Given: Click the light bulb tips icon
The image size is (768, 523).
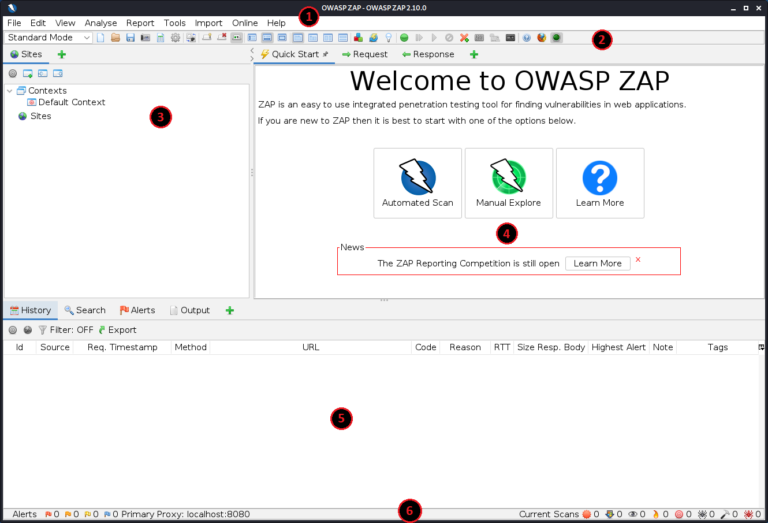Looking at the screenshot, I should click(x=388, y=38).
